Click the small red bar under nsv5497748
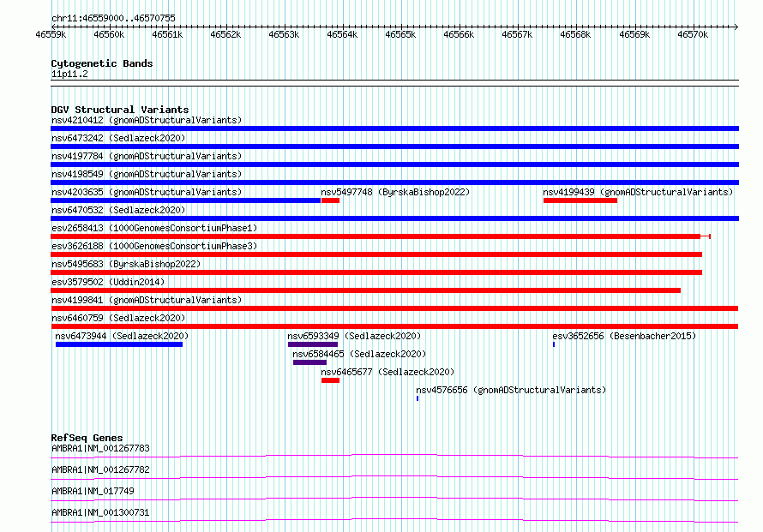 [330, 200]
